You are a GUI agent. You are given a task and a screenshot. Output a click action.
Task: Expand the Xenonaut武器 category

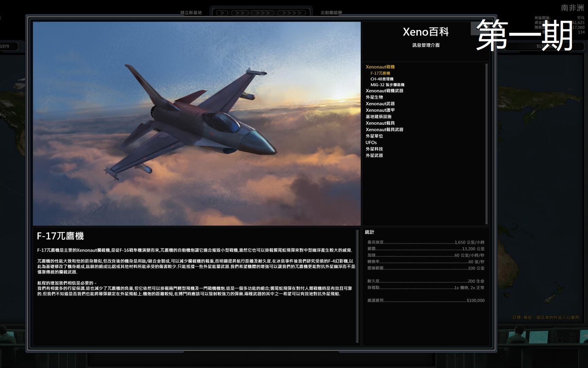click(380, 104)
